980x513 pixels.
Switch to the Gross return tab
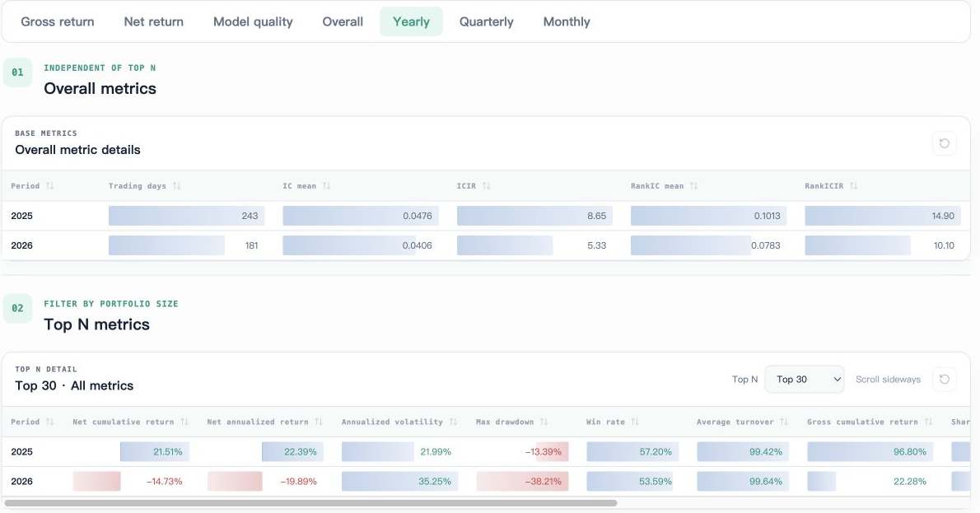[58, 22]
